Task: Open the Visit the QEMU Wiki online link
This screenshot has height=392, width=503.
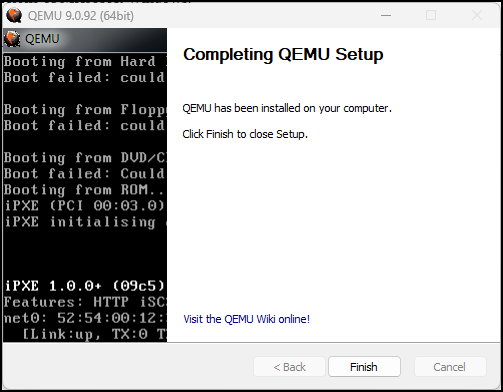Action: (247, 319)
